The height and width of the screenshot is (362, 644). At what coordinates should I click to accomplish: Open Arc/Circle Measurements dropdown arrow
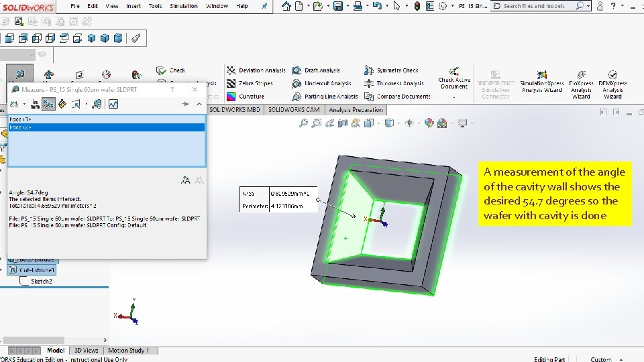tap(24, 105)
